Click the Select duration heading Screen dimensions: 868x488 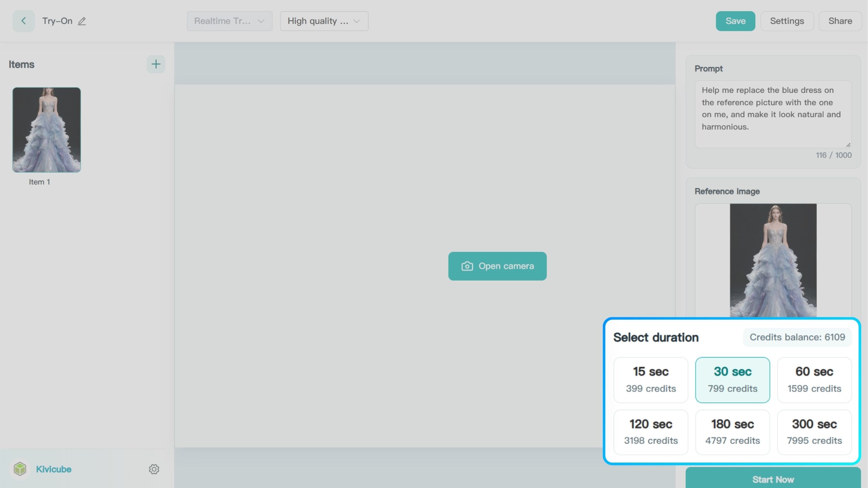(x=656, y=337)
